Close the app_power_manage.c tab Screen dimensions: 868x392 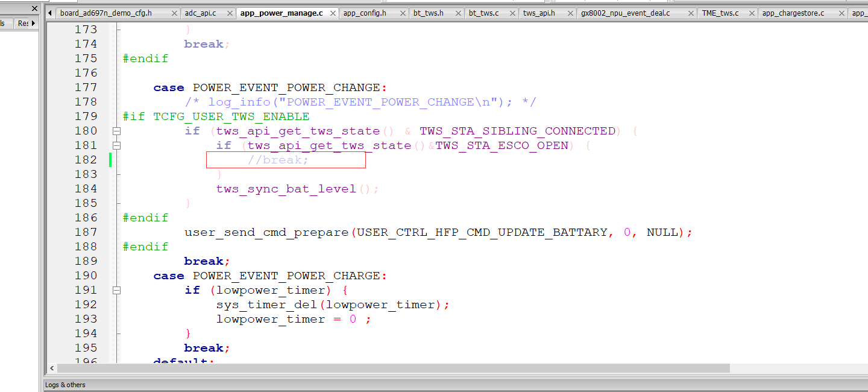(x=333, y=13)
